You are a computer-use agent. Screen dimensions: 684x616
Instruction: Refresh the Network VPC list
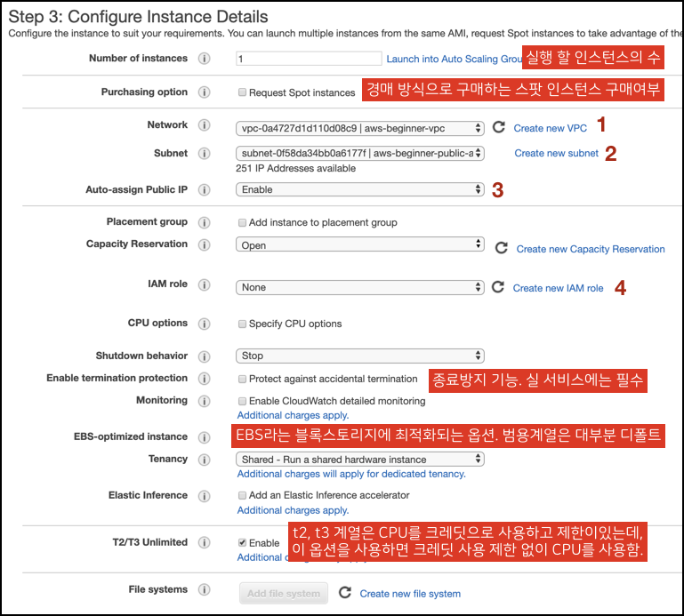(499, 127)
